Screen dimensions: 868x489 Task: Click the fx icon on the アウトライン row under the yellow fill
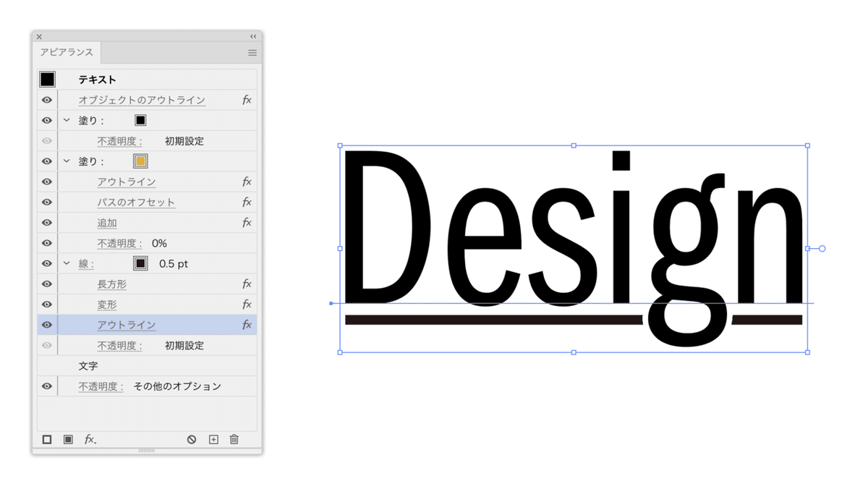[x=247, y=182]
